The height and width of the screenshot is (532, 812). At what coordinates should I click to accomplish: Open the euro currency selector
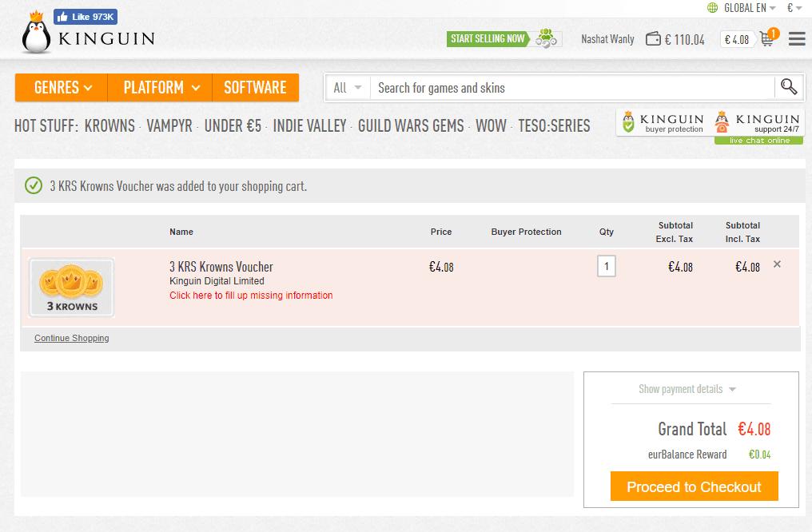pyautogui.click(x=794, y=8)
